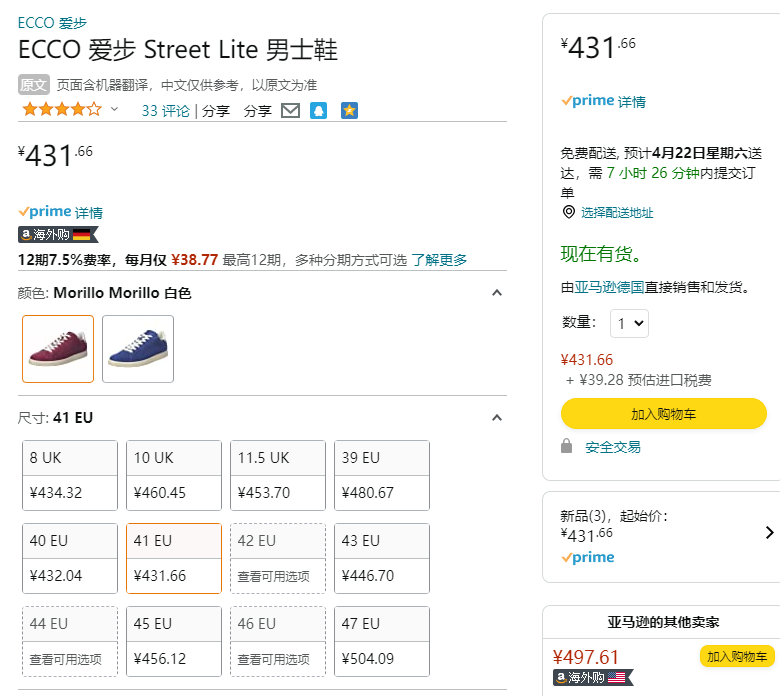The image size is (780, 696).
Task: Select size 40 EU
Action: click(70, 558)
